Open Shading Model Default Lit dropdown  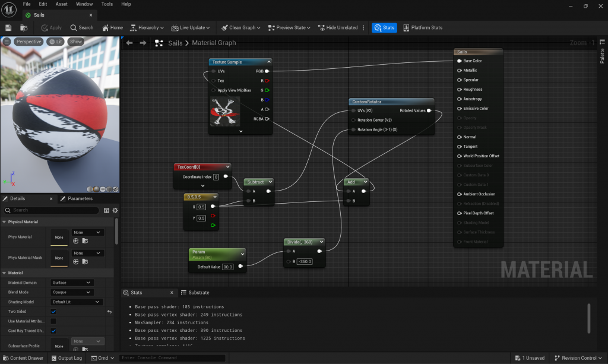[77, 302]
